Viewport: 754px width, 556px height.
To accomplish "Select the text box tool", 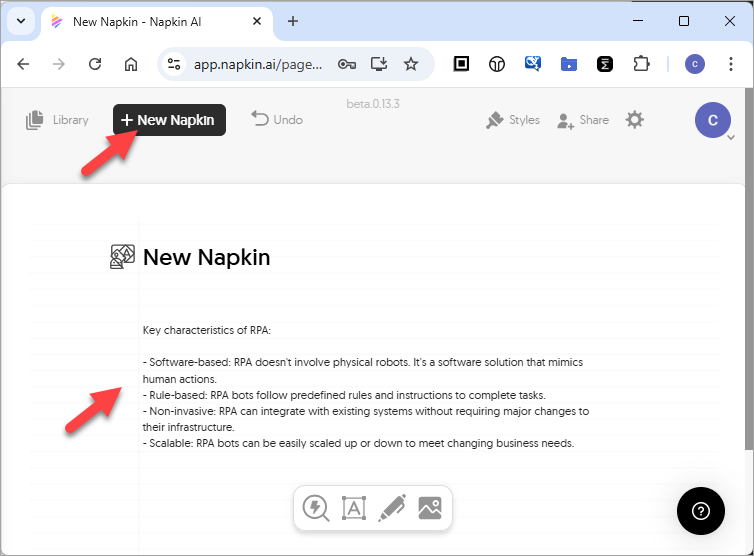I will click(354, 508).
